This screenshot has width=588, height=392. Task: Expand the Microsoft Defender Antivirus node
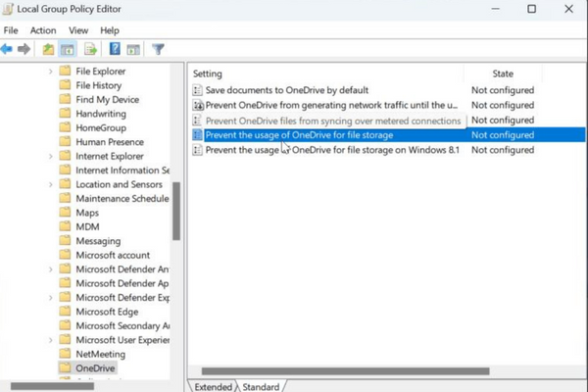pos(51,269)
